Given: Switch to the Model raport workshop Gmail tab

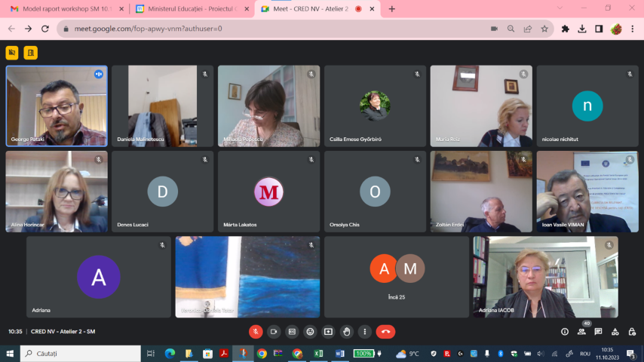Looking at the screenshot, I should pos(63,9).
